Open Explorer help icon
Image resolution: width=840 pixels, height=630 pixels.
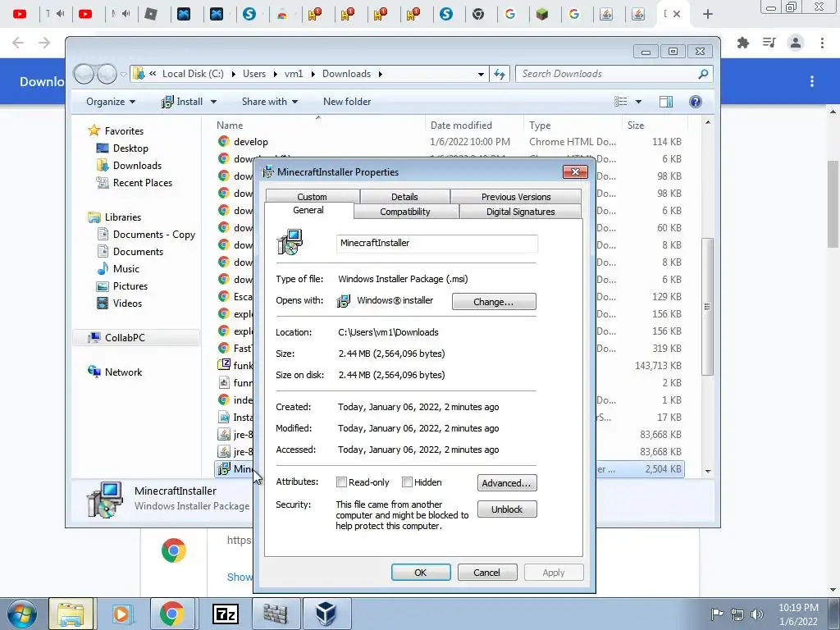696,101
